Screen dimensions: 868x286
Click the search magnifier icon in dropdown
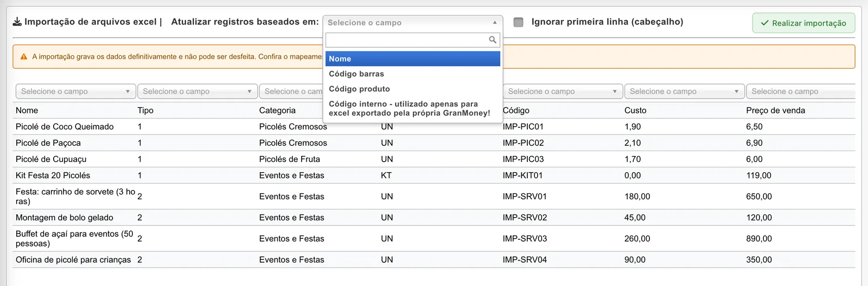coord(493,40)
